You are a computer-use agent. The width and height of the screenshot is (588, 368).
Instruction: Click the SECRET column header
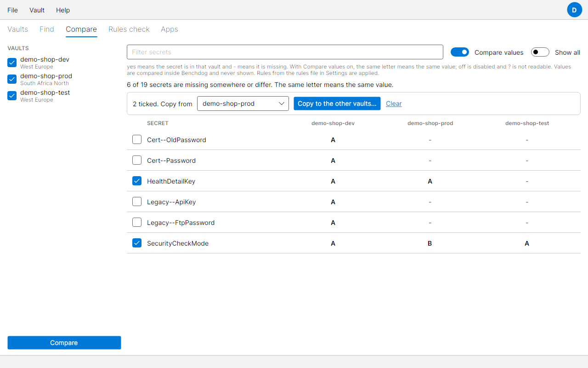tap(158, 123)
